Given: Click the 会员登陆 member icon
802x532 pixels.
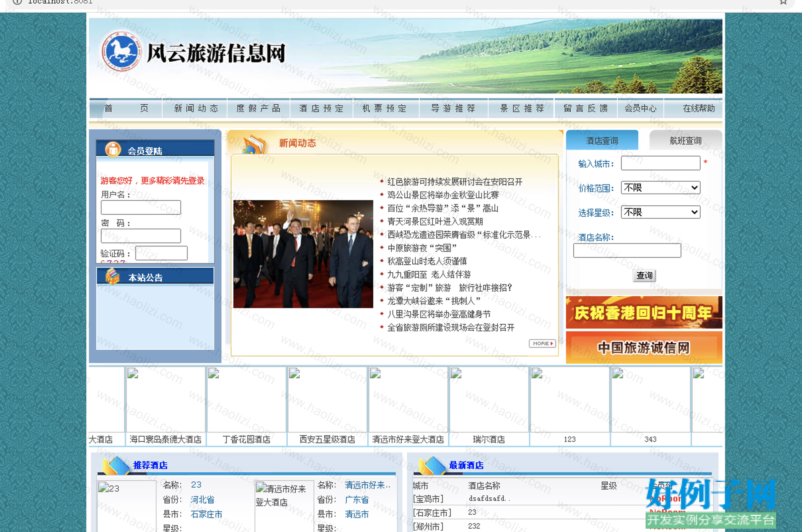Looking at the screenshot, I should (113, 149).
